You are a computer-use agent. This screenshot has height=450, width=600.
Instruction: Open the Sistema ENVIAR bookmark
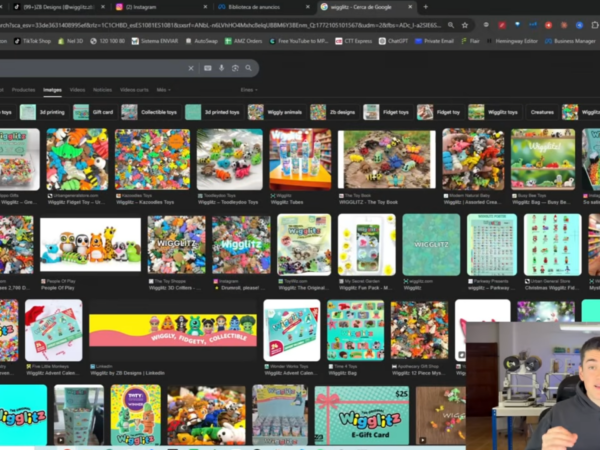point(155,41)
